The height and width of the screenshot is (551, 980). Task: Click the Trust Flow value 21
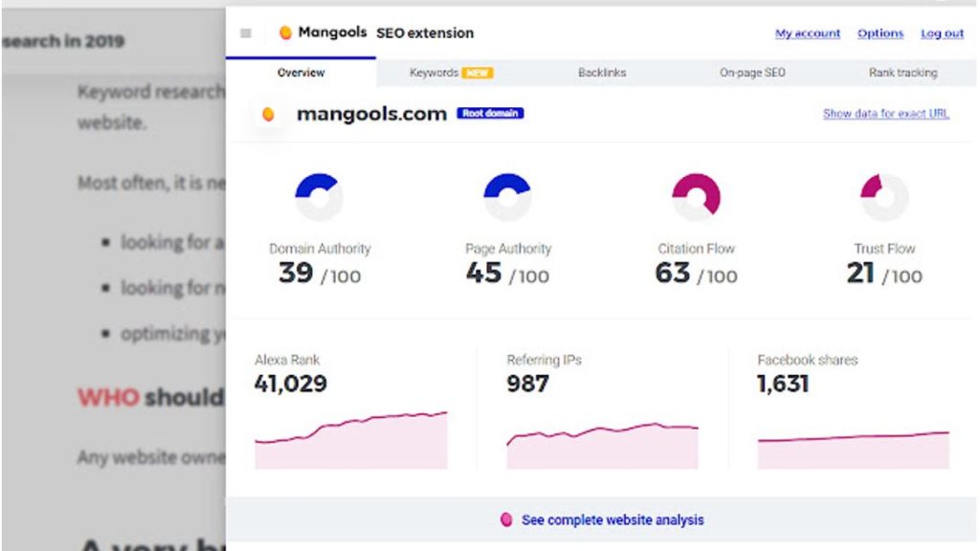pos(860,273)
